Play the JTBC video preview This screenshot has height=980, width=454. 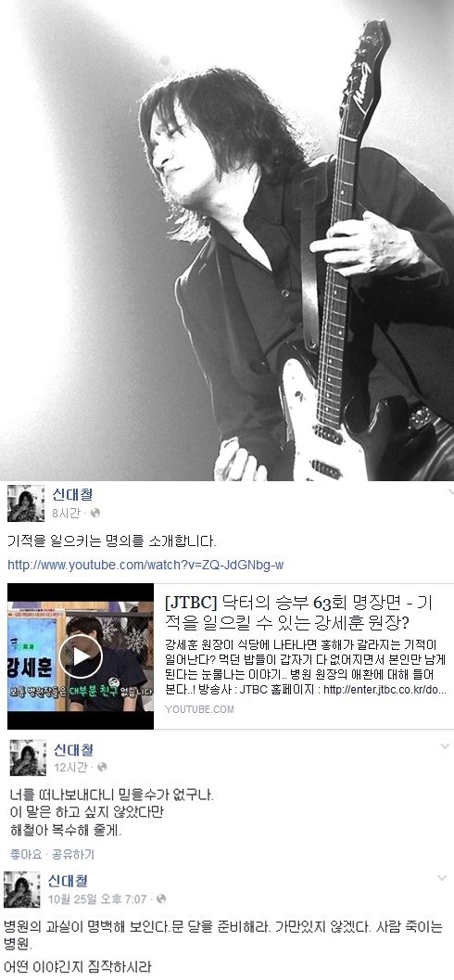(81, 655)
